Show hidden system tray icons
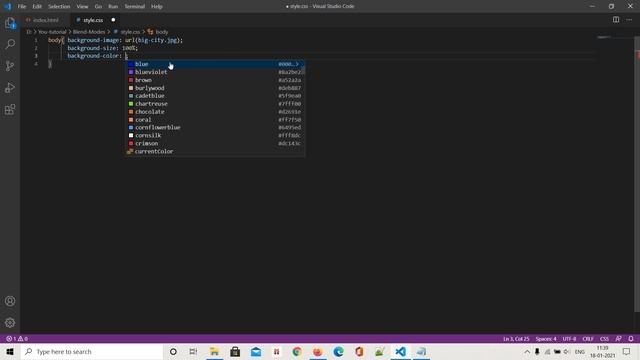 (527, 351)
